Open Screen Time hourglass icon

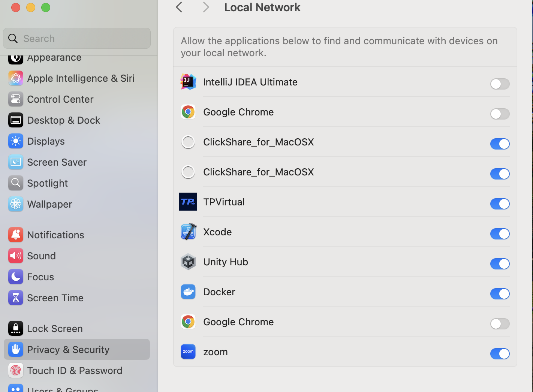click(16, 298)
